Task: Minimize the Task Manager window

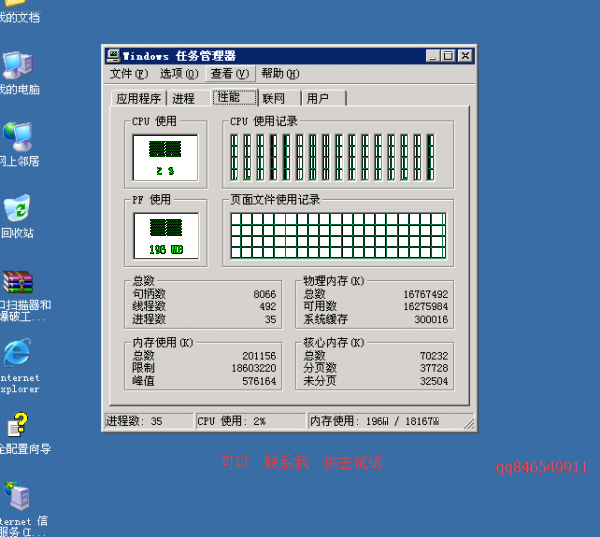Action: pyautogui.click(x=433, y=56)
